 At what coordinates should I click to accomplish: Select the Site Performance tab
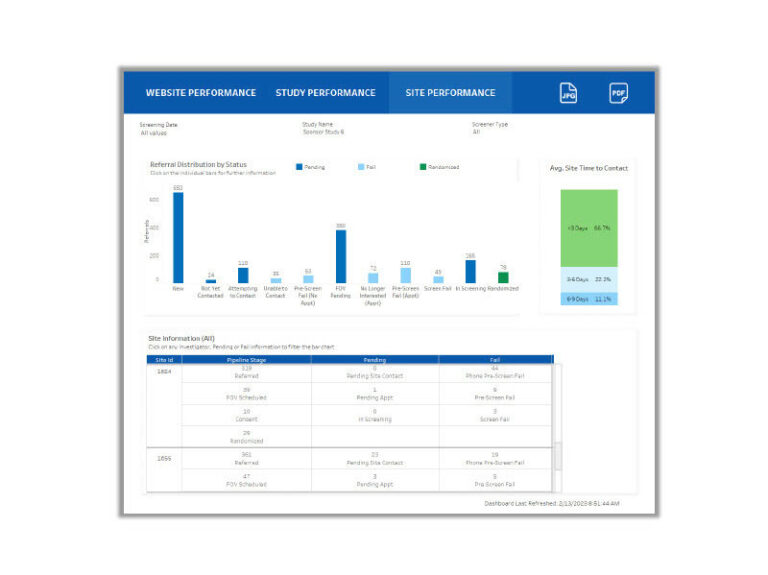[x=450, y=93]
